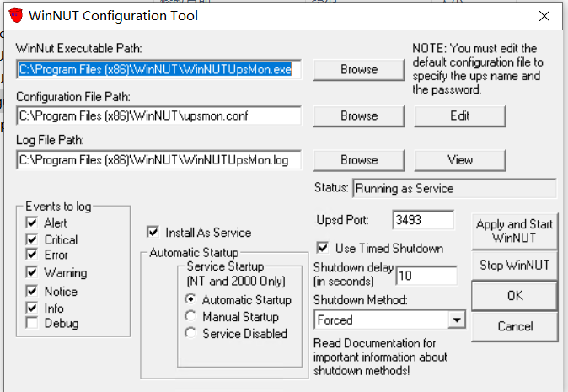Select Automatic Startup radio button
This screenshot has height=392, width=568.
(190, 299)
